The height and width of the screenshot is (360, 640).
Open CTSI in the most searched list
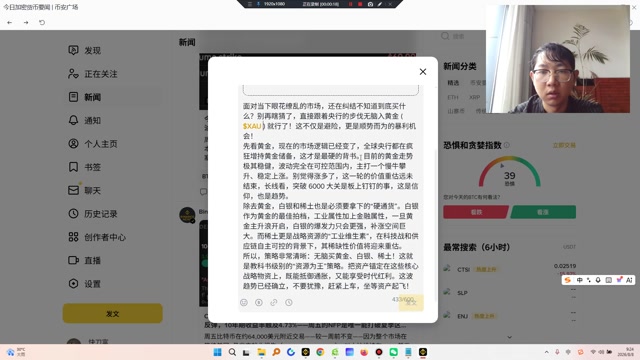tap(509, 269)
